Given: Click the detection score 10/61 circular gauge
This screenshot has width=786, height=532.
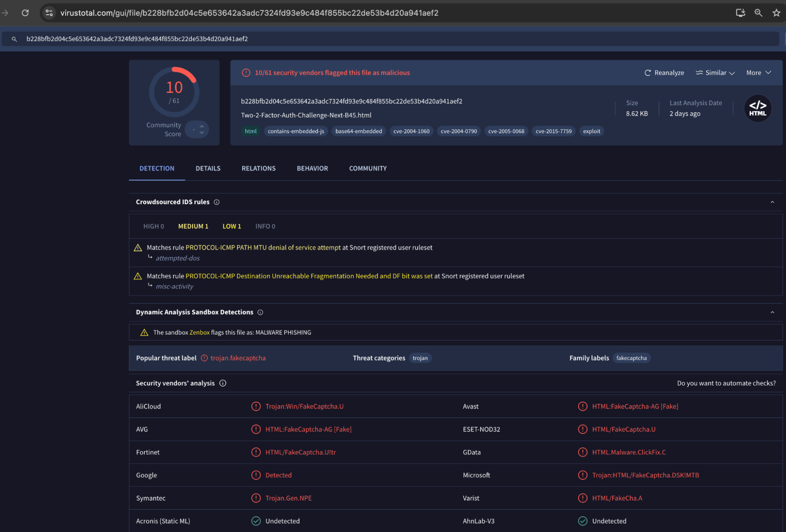Looking at the screenshot, I should (x=174, y=92).
